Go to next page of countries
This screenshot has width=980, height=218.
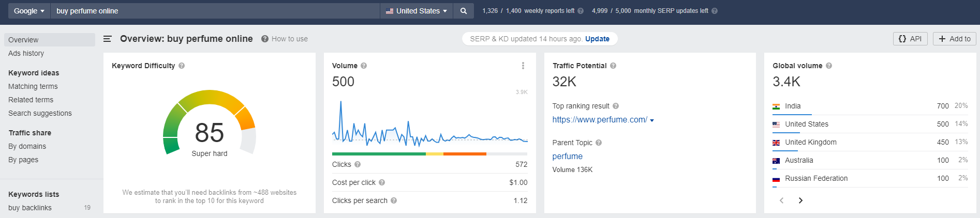pos(800,200)
